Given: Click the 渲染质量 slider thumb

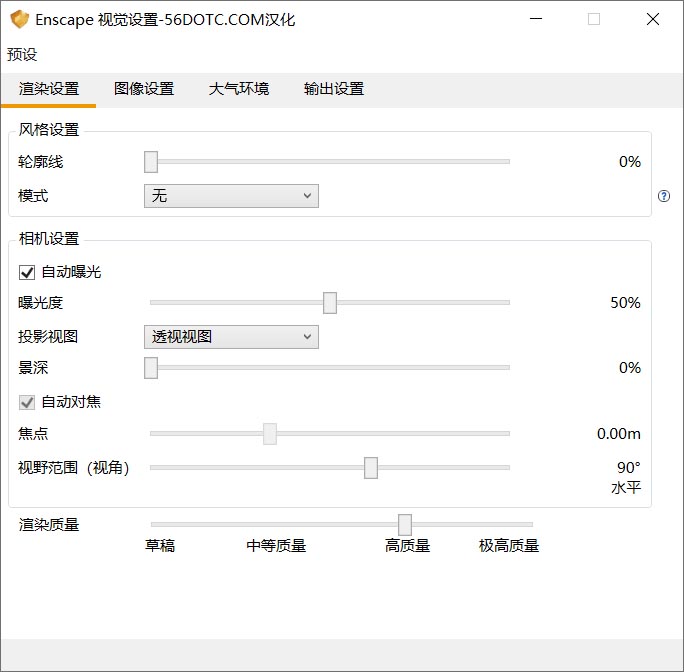Looking at the screenshot, I should [x=405, y=524].
